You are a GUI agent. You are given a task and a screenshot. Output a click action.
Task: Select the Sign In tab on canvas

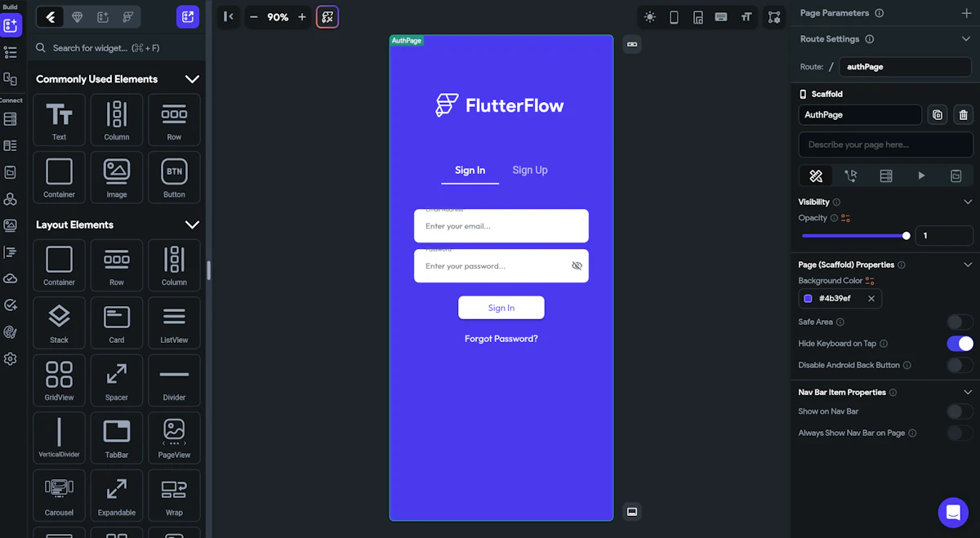click(x=470, y=170)
